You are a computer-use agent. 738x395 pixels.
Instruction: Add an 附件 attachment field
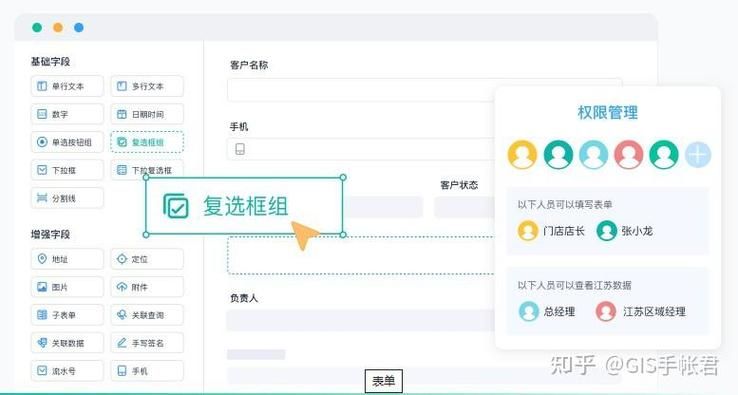coord(147,287)
